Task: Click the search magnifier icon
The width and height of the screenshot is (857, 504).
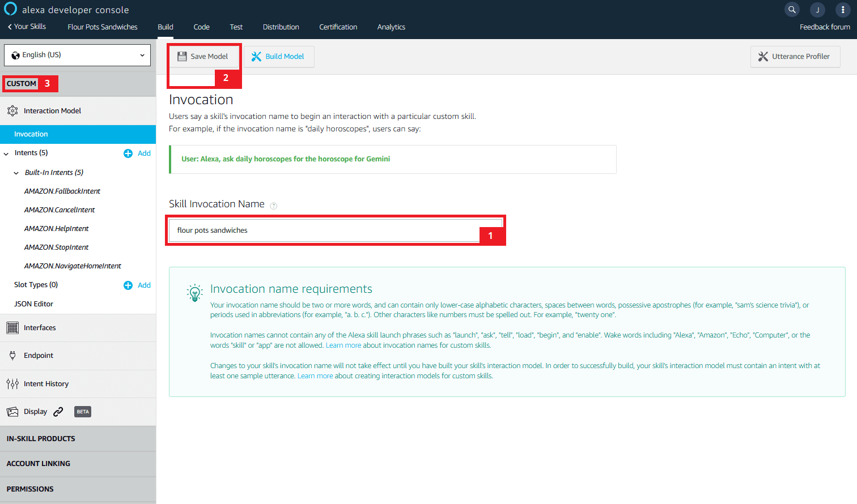Action: click(792, 10)
